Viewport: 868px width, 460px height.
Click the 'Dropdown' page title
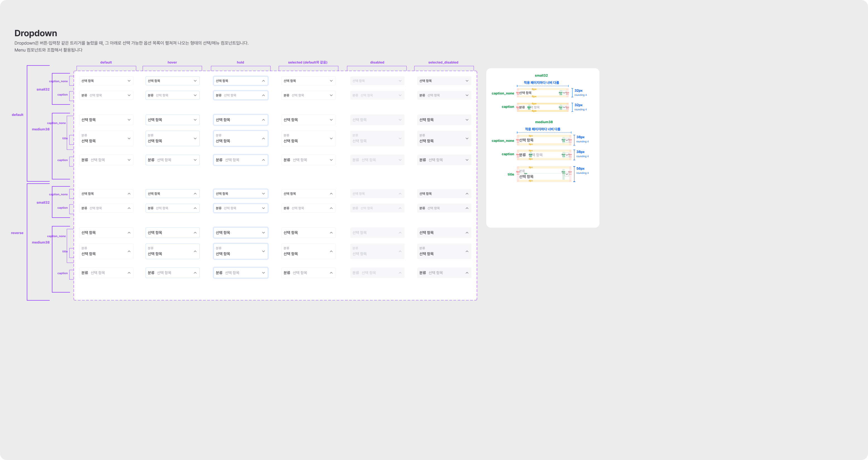coord(36,33)
